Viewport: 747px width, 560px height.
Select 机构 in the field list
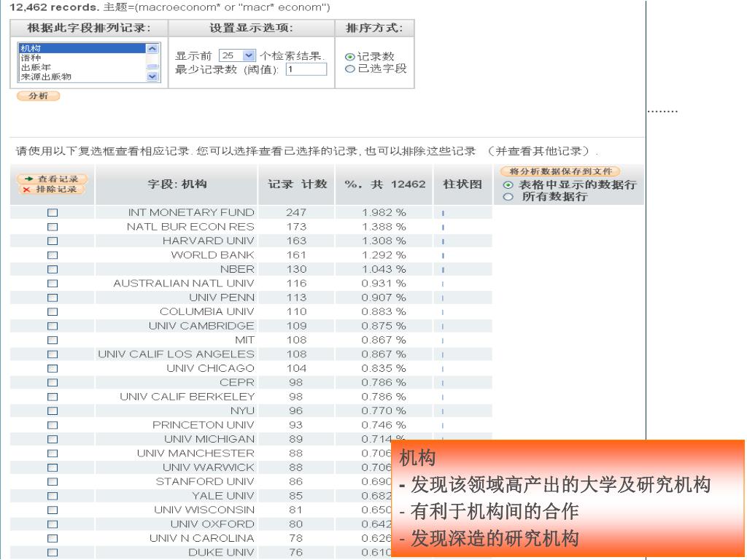click(x=82, y=48)
